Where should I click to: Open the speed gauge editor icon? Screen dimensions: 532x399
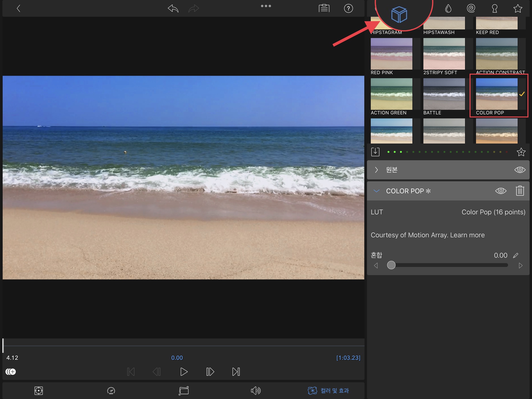[111, 391]
